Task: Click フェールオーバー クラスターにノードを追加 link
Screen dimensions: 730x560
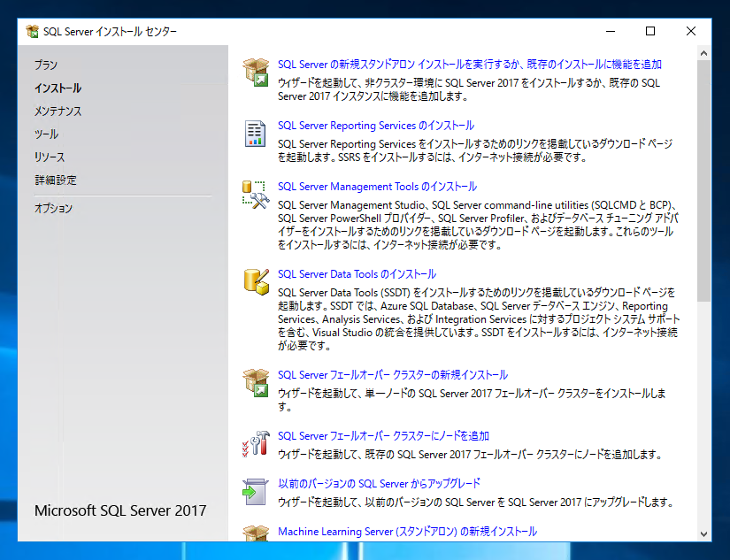Action: [384, 436]
